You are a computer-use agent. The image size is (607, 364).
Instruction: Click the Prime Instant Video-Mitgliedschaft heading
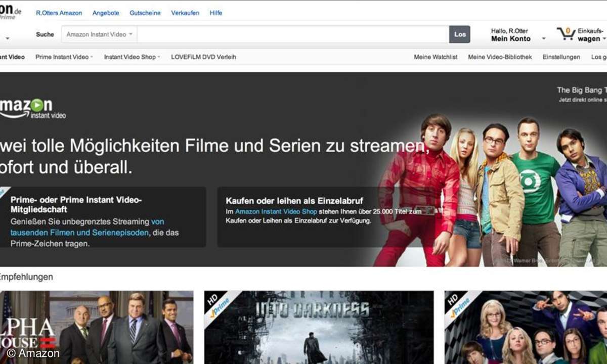76,204
